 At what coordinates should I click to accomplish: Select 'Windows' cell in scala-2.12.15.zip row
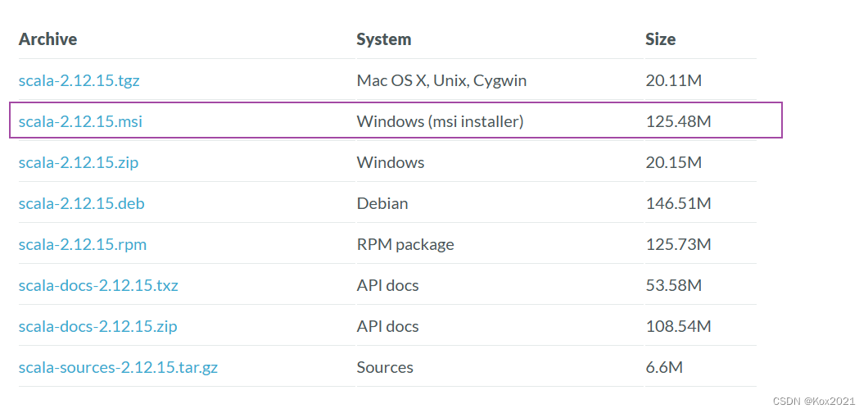pos(391,163)
